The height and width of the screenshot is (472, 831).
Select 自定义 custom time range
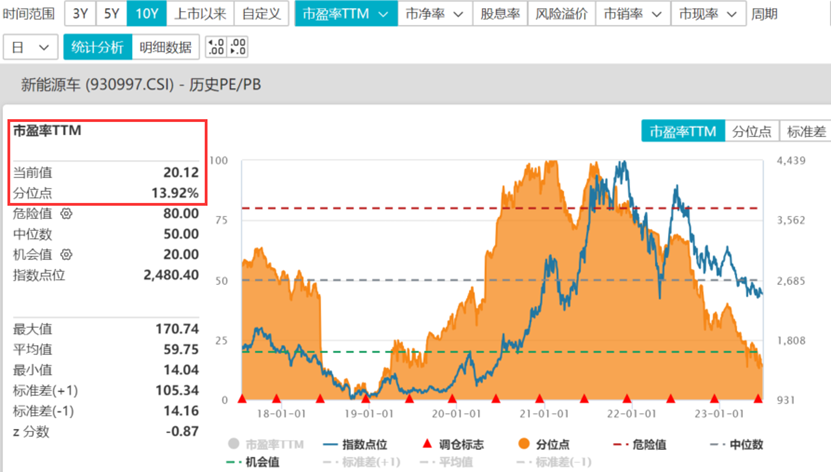pyautogui.click(x=261, y=13)
